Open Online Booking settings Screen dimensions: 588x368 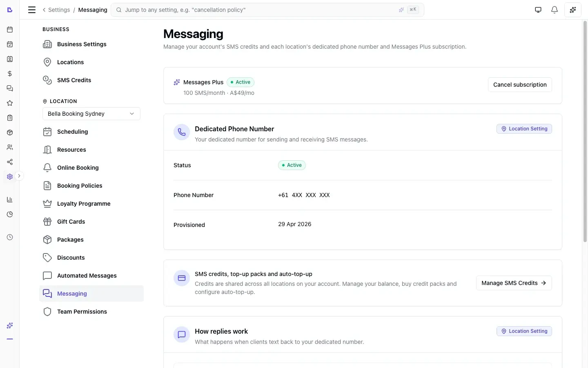click(91, 168)
